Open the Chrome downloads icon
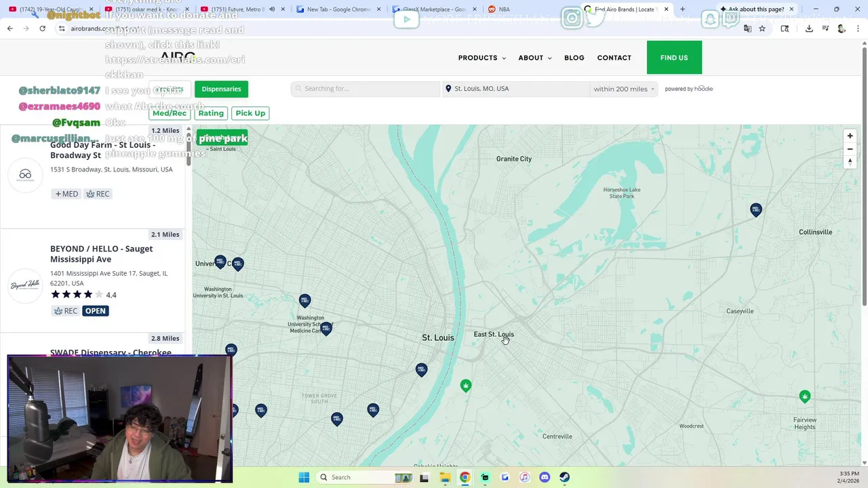The height and width of the screenshot is (488, 868). 809,28
